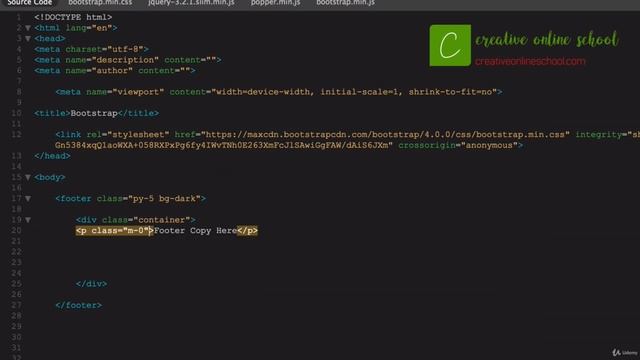The width and height of the screenshot is (640, 360).
Task: Switch to the Source Code tab
Action: click(29, 2)
